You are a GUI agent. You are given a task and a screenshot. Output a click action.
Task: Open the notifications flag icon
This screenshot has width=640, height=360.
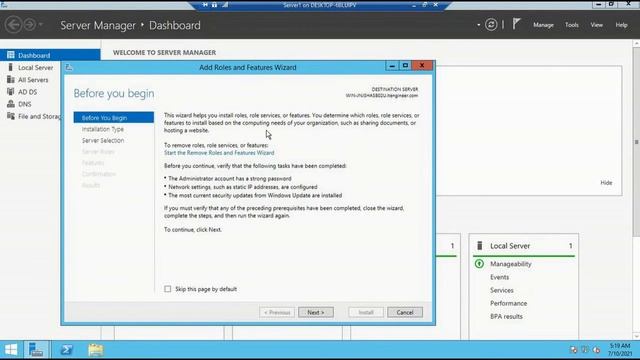click(x=517, y=24)
